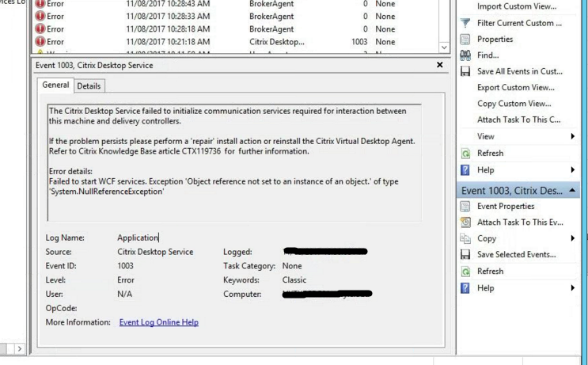
Task: Choose Export Custom View action
Action: click(516, 88)
